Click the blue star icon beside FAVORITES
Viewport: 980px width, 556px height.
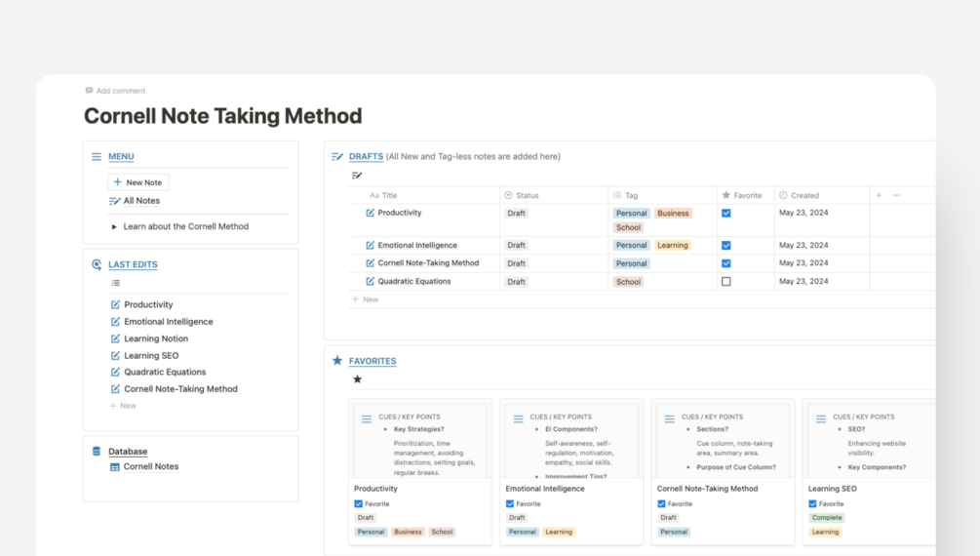(x=337, y=361)
